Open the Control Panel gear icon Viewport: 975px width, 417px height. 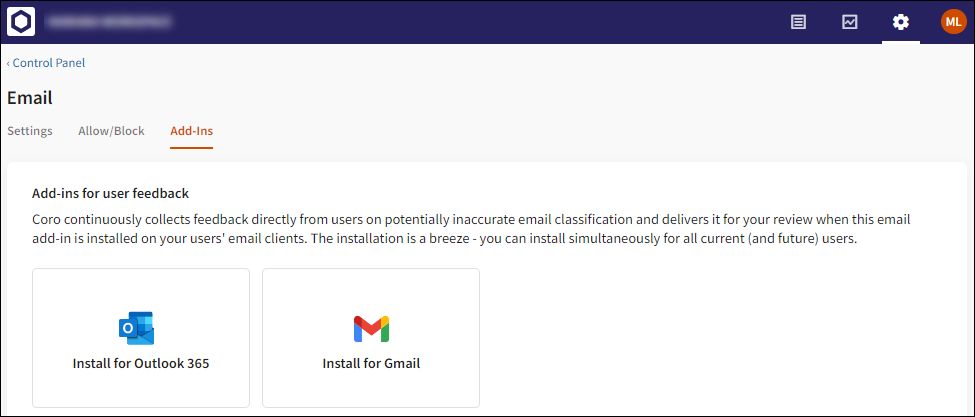click(x=901, y=22)
